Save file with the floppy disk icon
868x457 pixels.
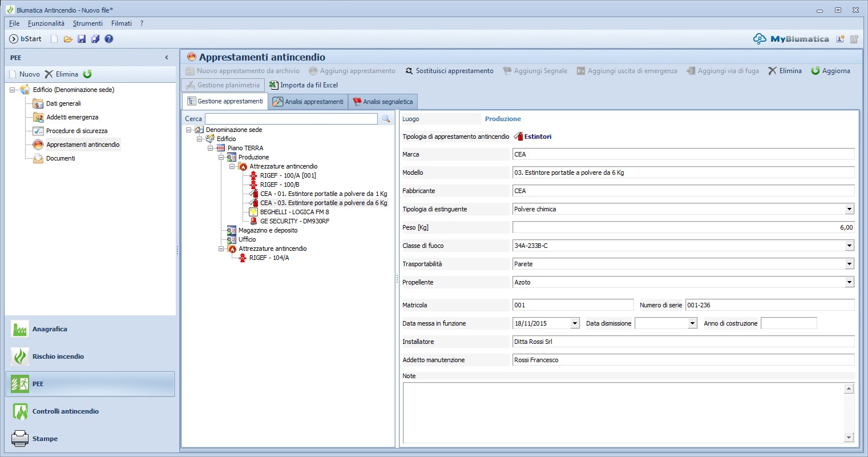(82, 39)
